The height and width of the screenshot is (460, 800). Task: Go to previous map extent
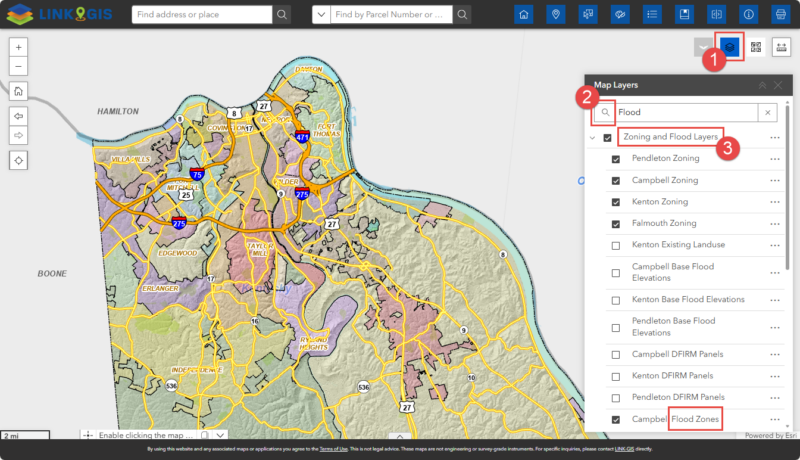point(18,116)
